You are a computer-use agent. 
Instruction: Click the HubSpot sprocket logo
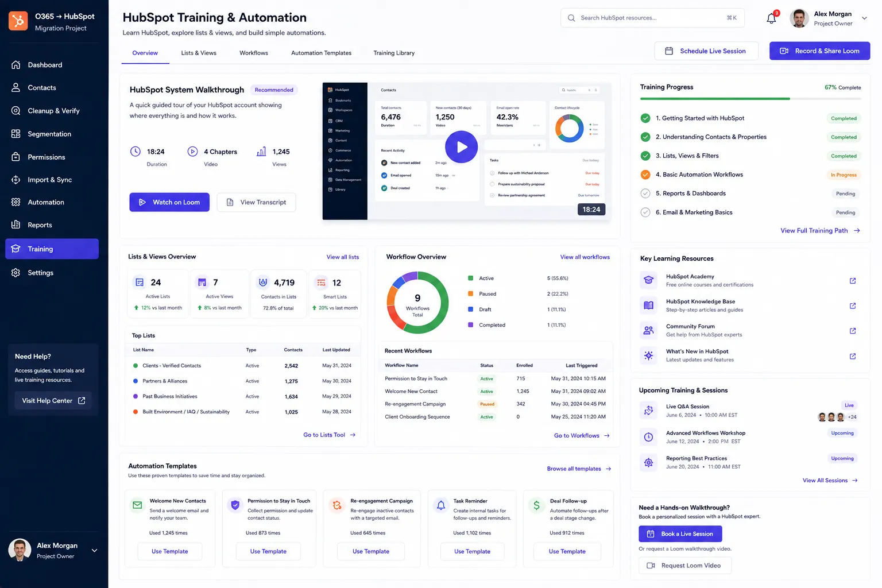coord(18,21)
